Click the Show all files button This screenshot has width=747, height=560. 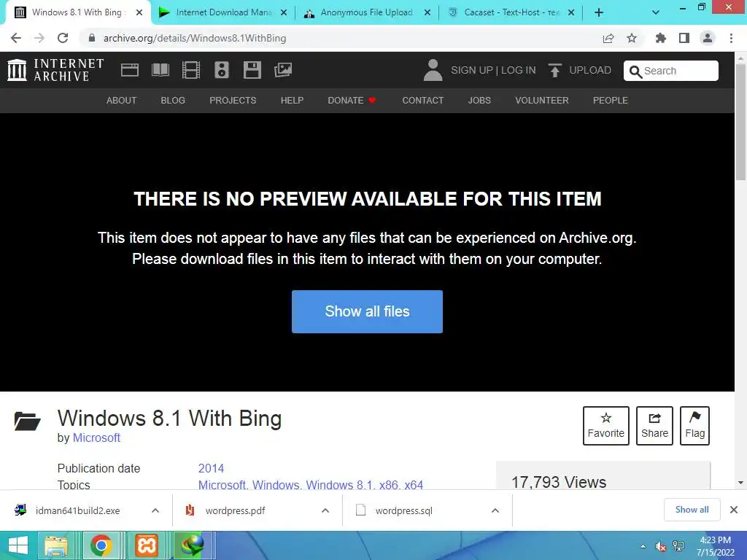368,311
